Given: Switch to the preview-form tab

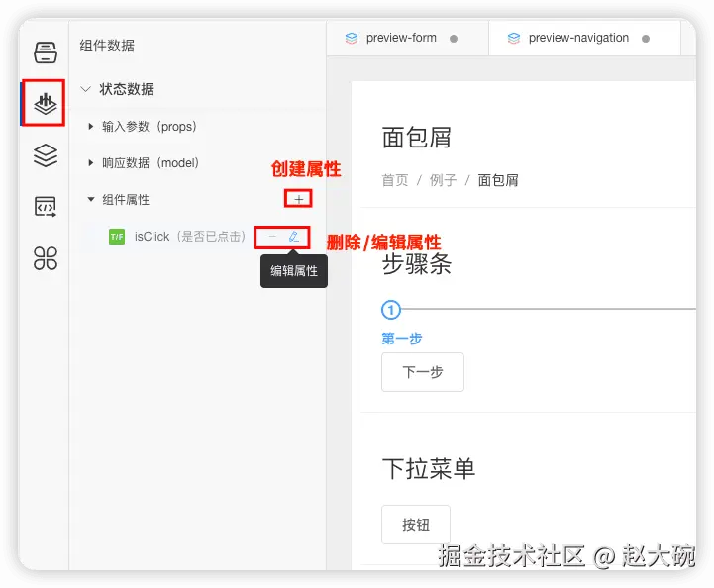Looking at the screenshot, I should coord(408,39).
